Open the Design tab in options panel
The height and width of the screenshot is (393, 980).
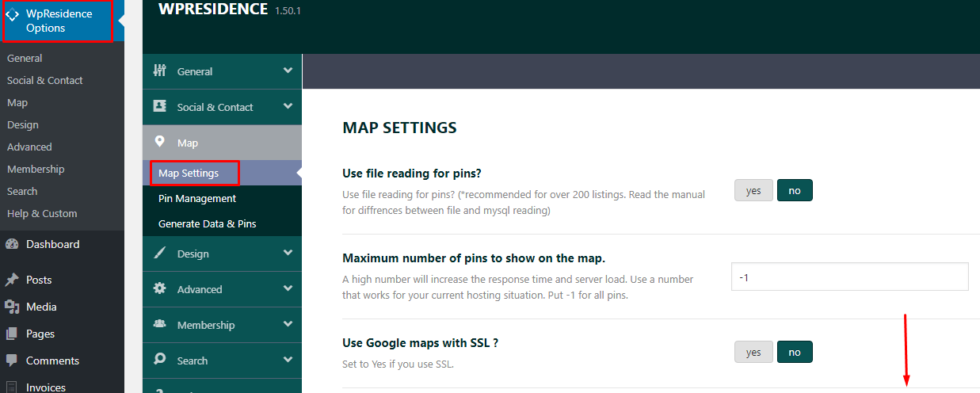tap(222, 254)
